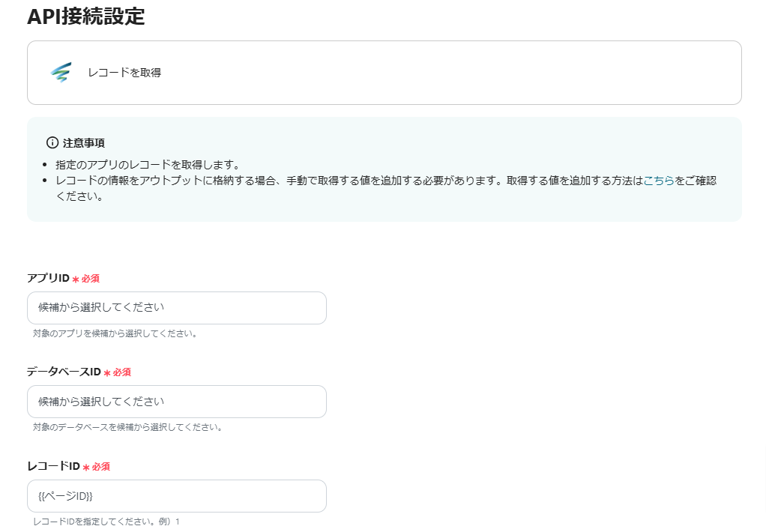Open the こちら help link

(x=659, y=181)
